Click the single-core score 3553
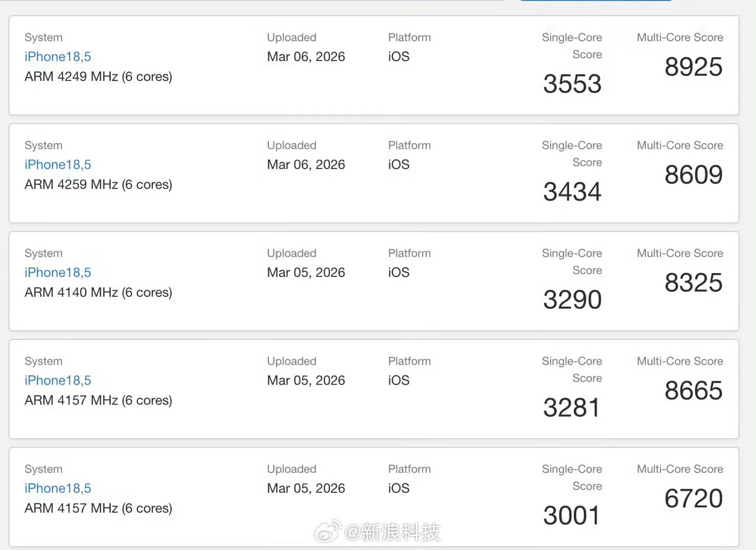 572,84
